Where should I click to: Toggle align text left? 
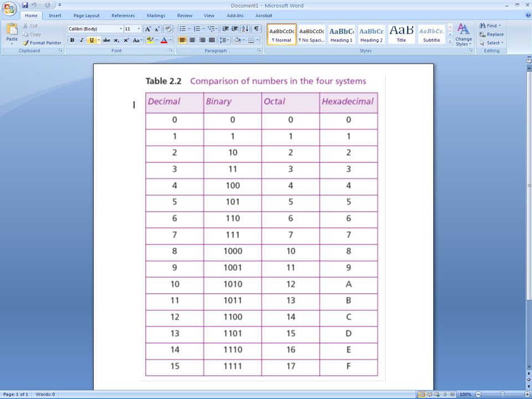(x=182, y=40)
